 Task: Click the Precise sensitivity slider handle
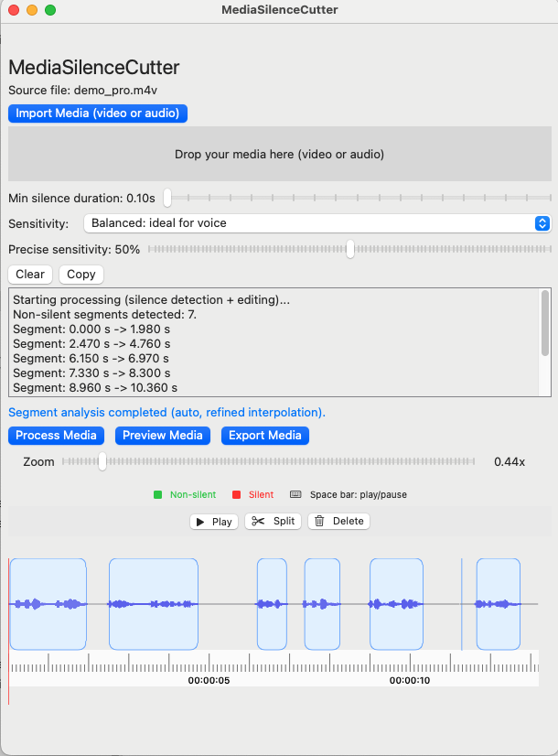coord(350,249)
